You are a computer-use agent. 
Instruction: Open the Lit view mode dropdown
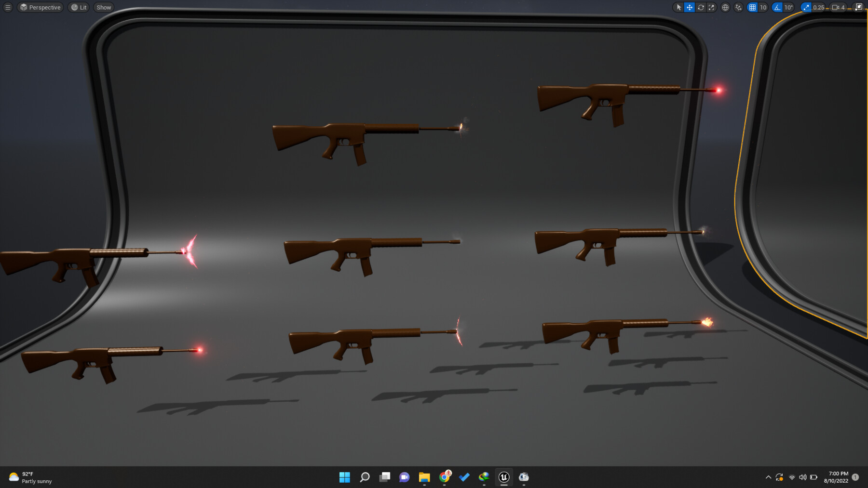78,7
